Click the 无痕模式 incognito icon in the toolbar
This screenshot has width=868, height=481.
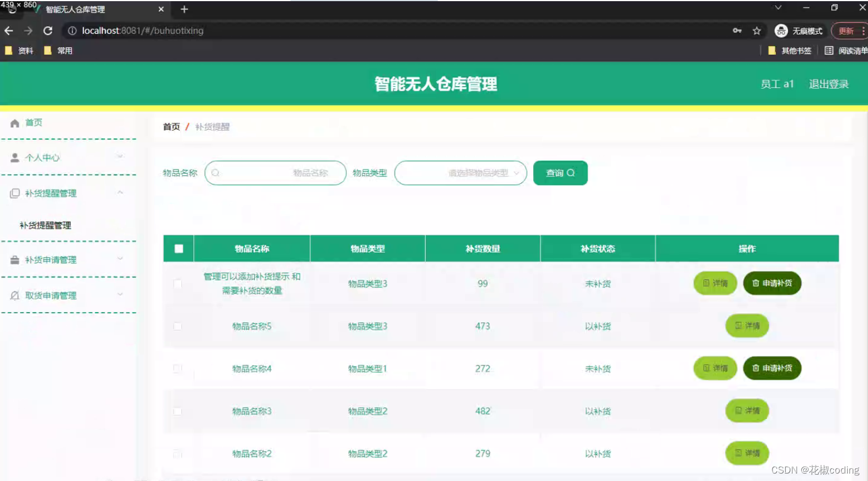(781, 31)
